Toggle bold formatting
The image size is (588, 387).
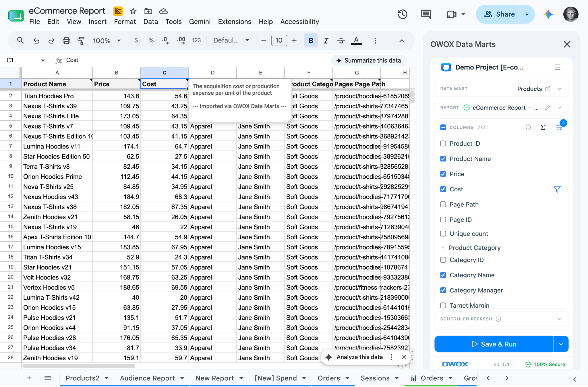pos(311,41)
